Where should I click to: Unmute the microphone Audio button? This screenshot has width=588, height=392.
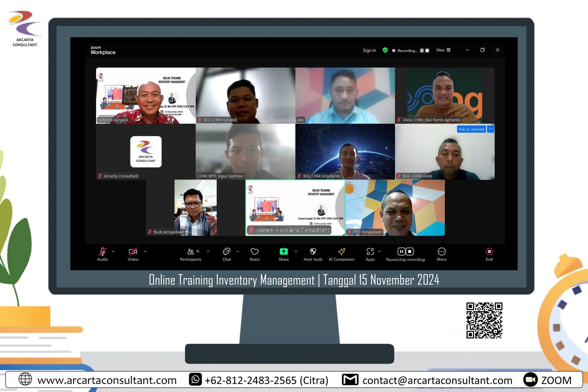(103, 254)
